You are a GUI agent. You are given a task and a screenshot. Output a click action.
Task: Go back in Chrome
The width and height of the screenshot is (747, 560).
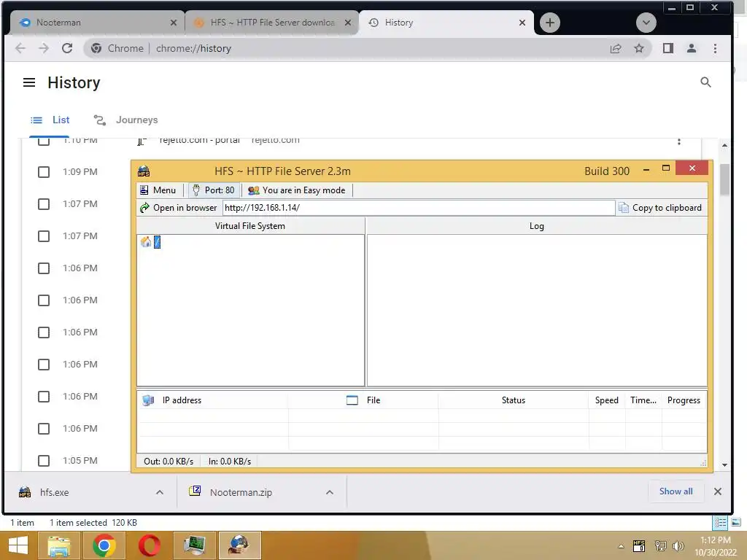pos(20,48)
